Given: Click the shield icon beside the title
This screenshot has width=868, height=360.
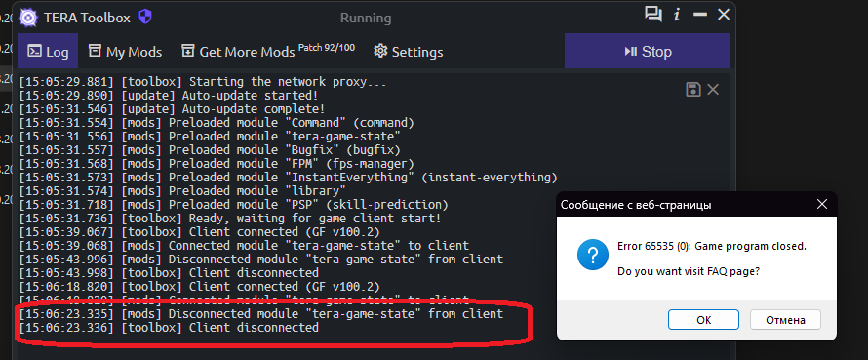Looking at the screenshot, I should [144, 17].
